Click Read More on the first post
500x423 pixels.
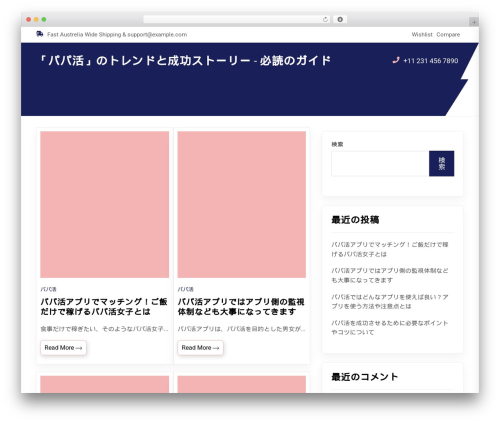[x=63, y=348]
